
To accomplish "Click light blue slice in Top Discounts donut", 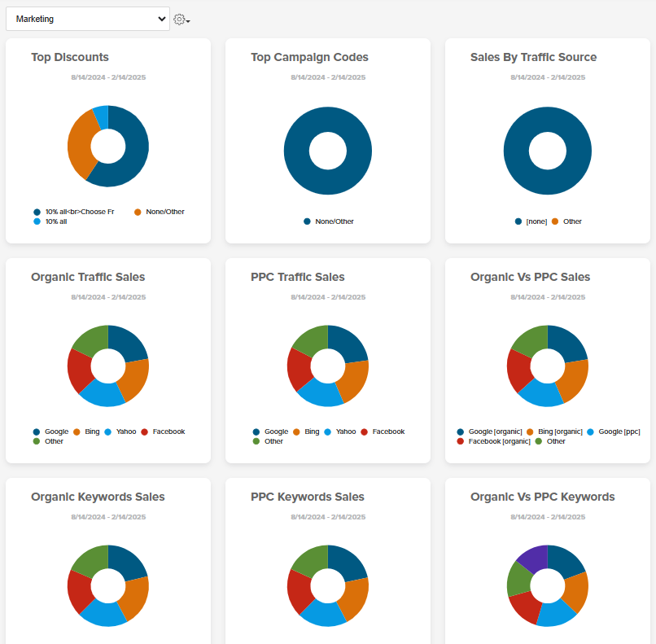I will pyautogui.click(x=102, y=117).
